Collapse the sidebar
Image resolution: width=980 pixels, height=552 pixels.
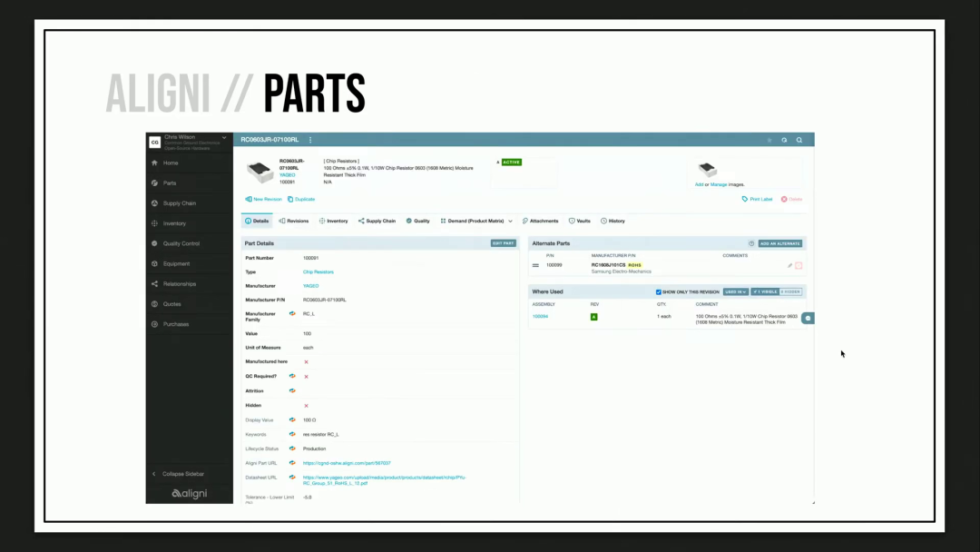[x=179, y=474]
